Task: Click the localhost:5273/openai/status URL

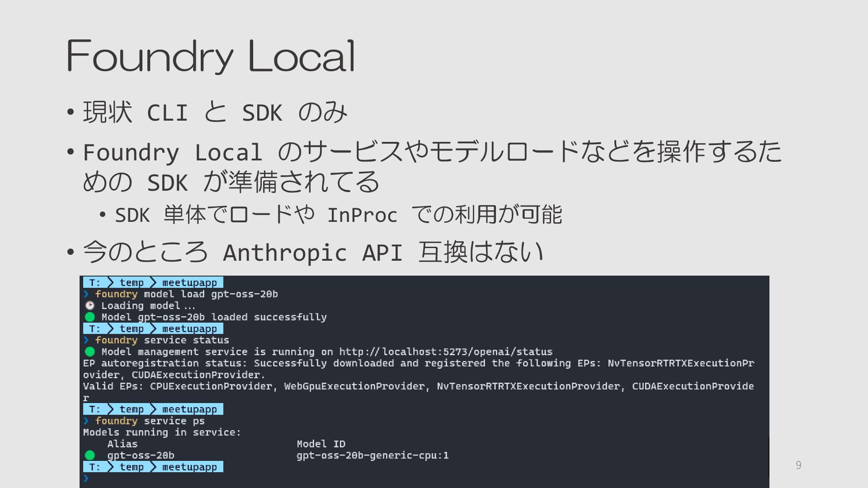Action: pos(445,352)
